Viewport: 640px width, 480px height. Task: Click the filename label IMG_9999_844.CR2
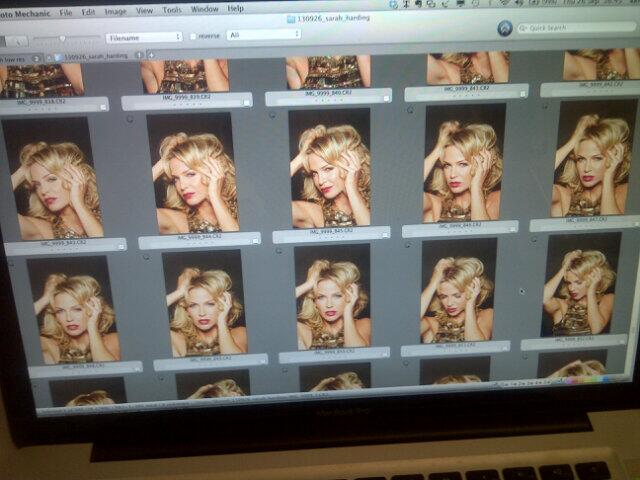[x=200, y=237]
